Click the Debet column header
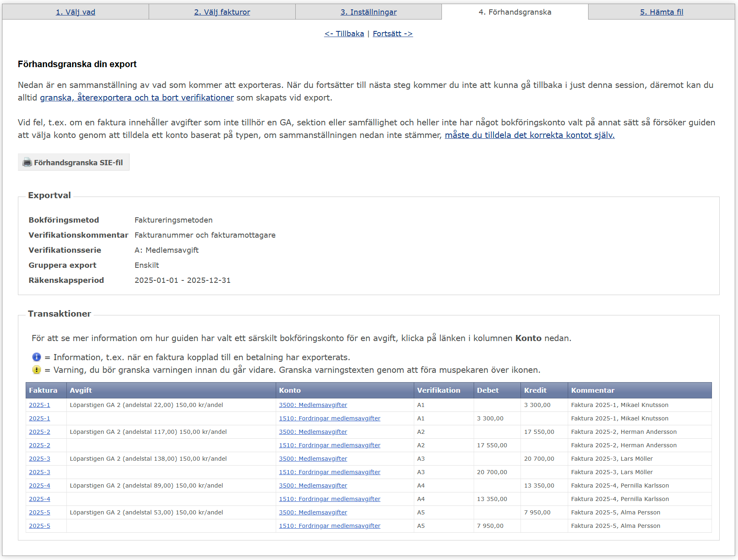Screen dimensions: 738x560 pos(488,390)
